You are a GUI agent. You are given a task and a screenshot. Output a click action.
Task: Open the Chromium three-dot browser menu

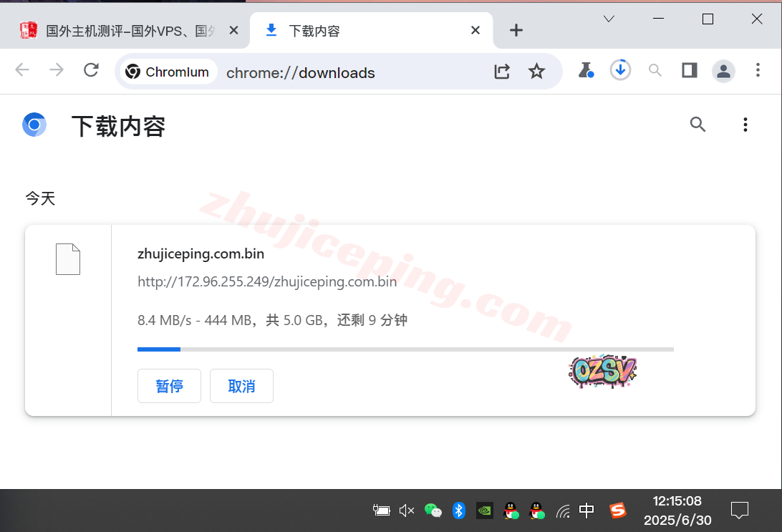coord(758,70)
